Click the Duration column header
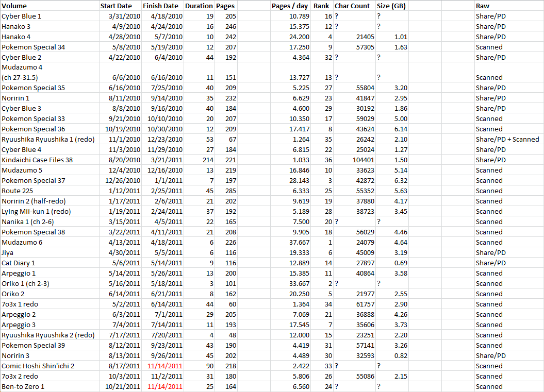The width and height of the screenshot is (544, 392). pyautogui.click(x=199, y=6)
